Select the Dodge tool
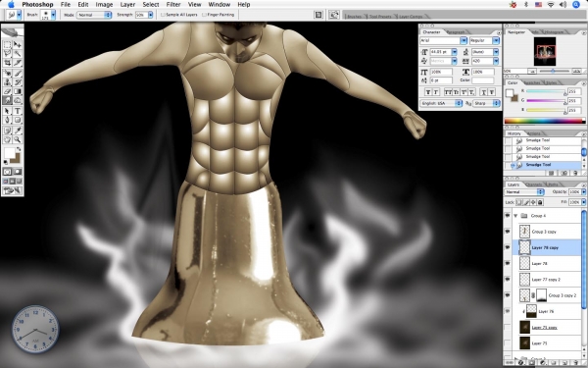588x368 pixels. coord(18,100)
